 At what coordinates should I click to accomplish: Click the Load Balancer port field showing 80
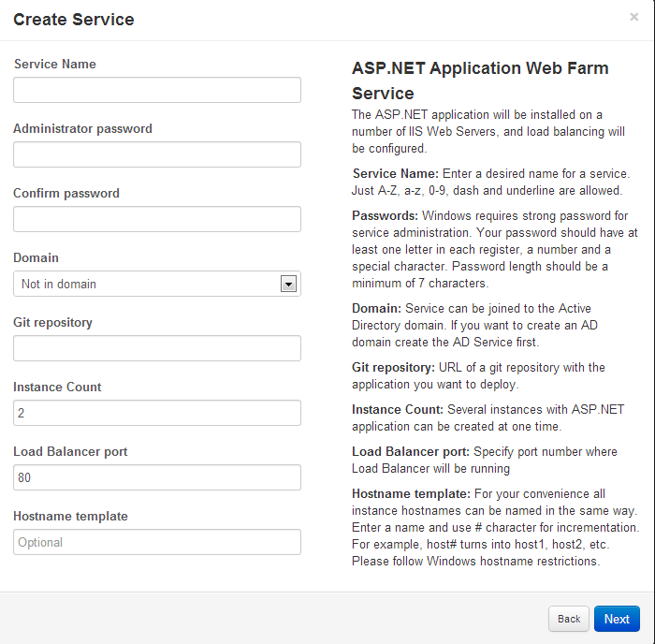tap(157, 477)
